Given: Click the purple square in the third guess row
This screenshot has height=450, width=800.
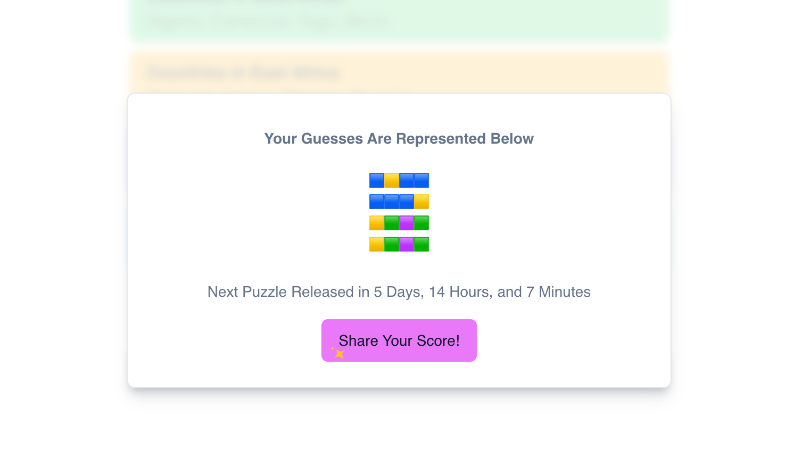Looking at the screenshot, I should tap(406, 223).
